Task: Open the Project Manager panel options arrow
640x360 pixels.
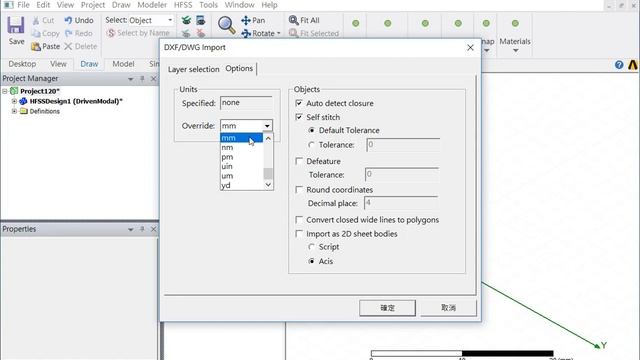Action: click(x=131, y=79)
